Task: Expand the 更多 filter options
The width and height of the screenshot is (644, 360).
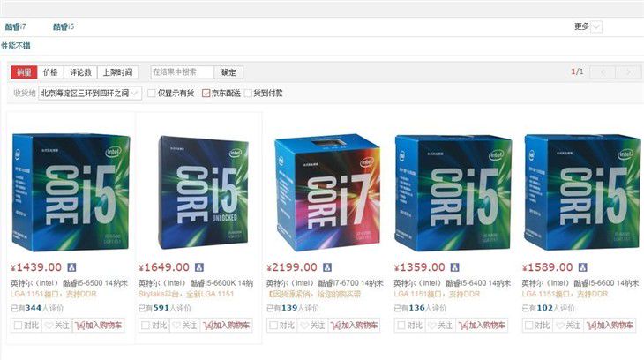Action: (x=588, y=26)
